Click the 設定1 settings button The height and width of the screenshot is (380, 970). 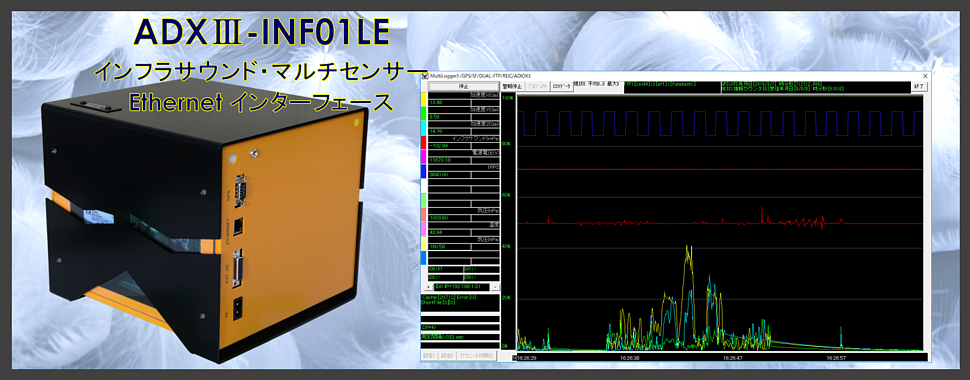pos(428,356)
